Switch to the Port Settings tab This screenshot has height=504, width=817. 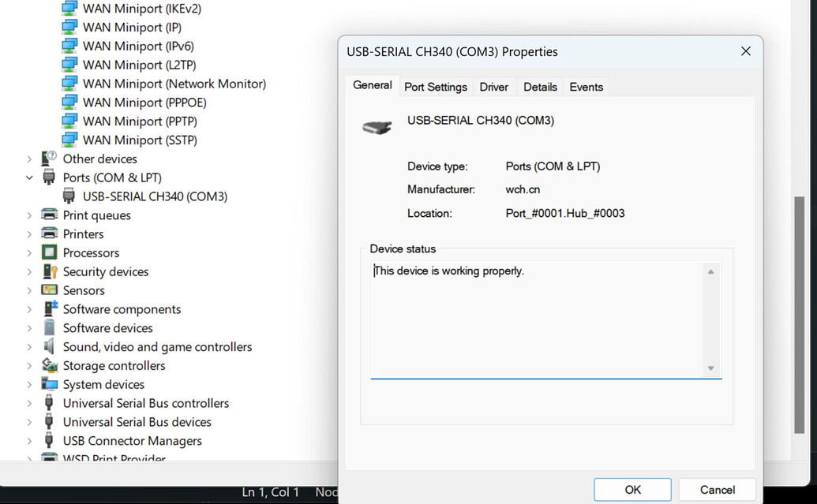click(435, 87)
